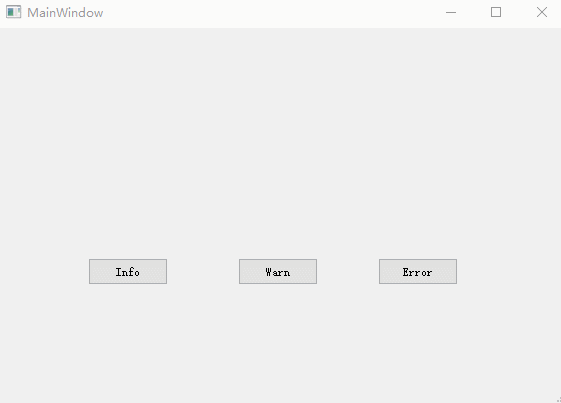561x403 pixels.
Task: Click the Info button
Action: 128,272
